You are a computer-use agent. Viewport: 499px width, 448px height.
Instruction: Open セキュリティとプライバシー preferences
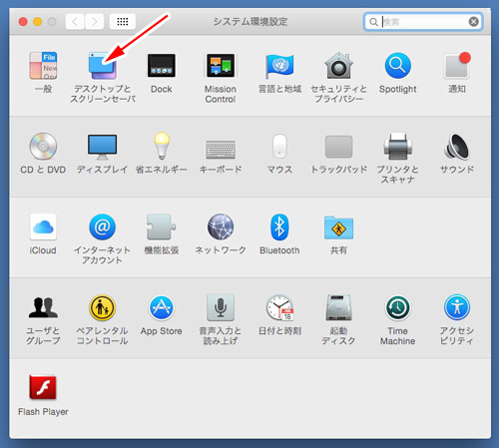pos(338,66)
